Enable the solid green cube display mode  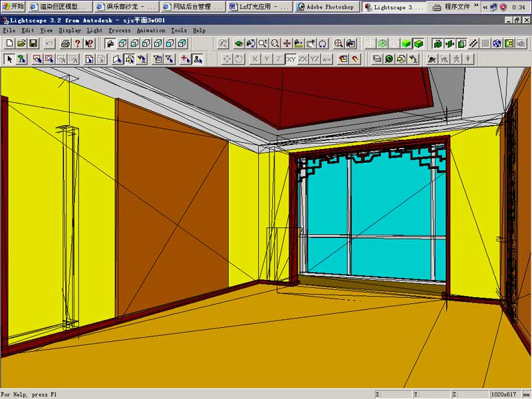click(x=418, y=43)
